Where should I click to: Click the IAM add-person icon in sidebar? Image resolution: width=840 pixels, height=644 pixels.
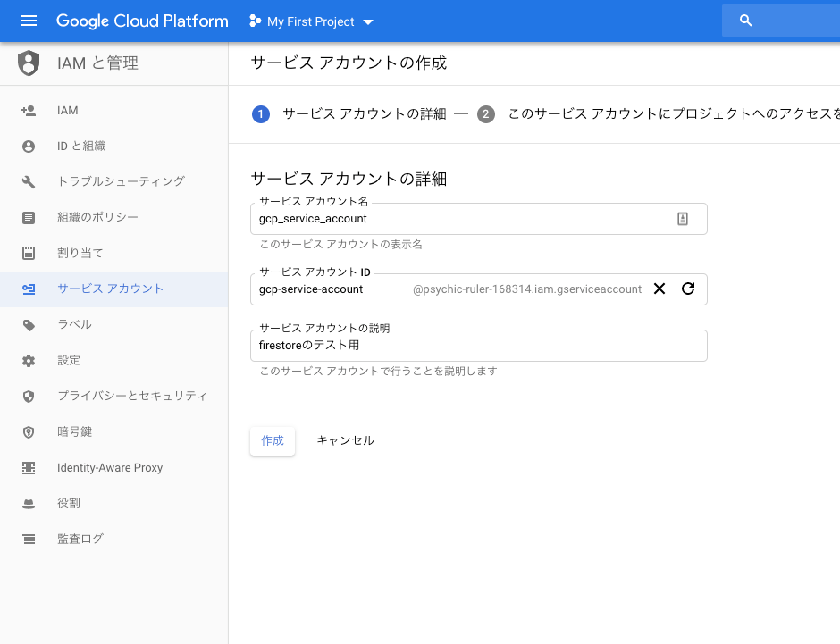point(29,110)
